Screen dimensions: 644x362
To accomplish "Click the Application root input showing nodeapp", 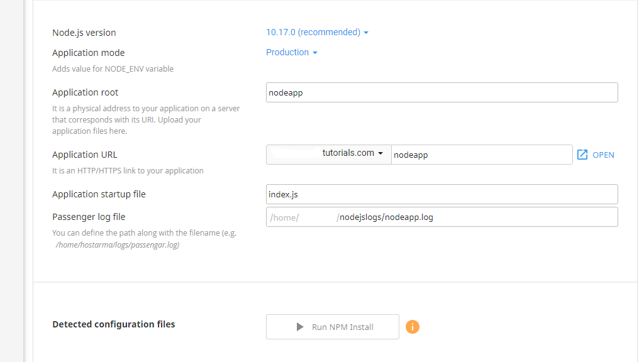I will (x=441, y=92).
